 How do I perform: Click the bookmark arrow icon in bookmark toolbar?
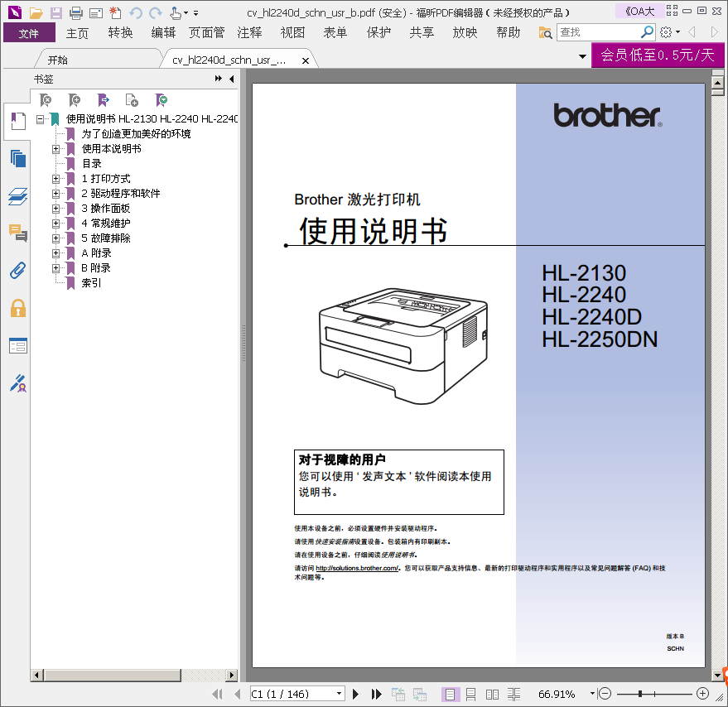coord(103,100)
